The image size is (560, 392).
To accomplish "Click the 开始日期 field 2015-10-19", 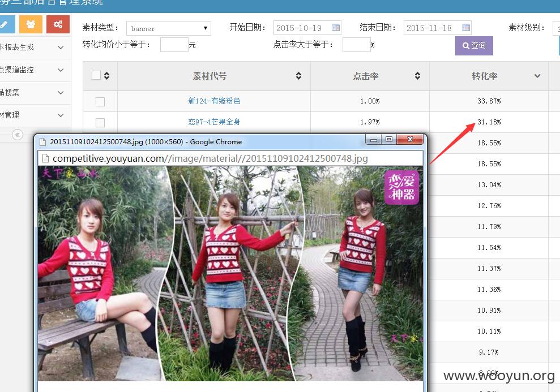I will pos(307,28).
